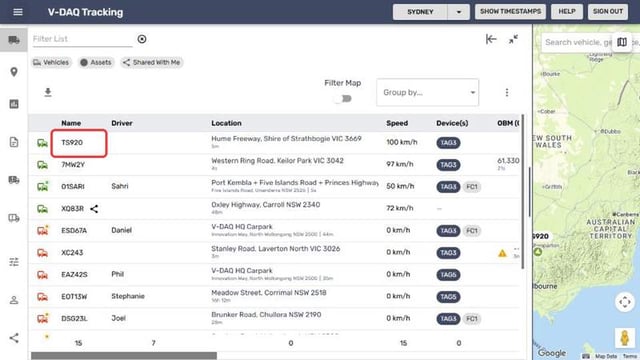This screenshot has height=360, width=640.
Task: Sort by the Device(s) column header
Action: (x=452, y=123)
